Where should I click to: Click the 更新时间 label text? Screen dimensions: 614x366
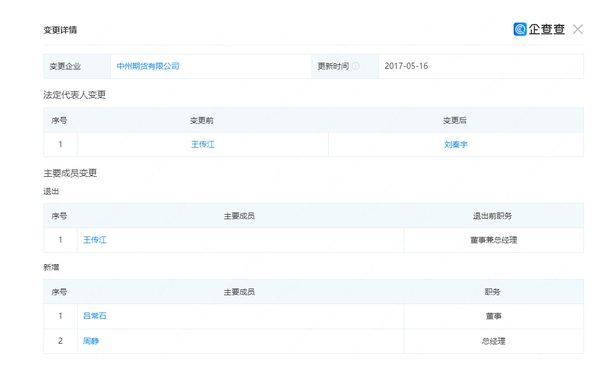pyautogui.click(x=333, y=66)
